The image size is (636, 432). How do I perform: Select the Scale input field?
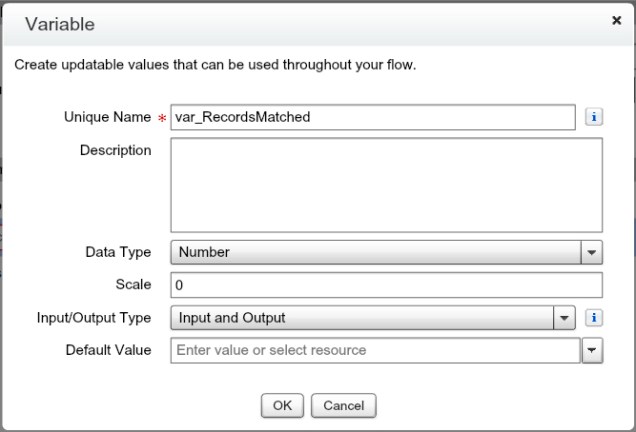(x=386, y=285)
